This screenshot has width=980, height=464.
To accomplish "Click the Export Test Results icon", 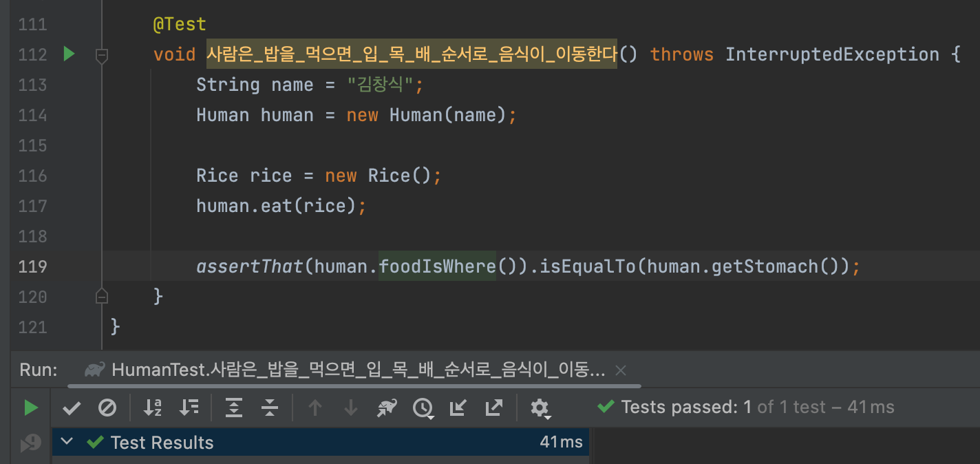I will point(493,408).
